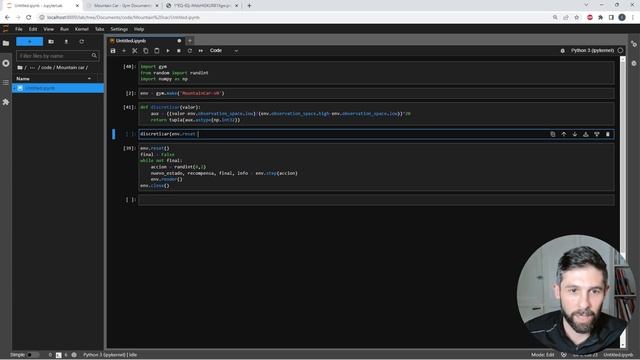
Task: Click the empty last notebook cell
Action: [376, 200]
